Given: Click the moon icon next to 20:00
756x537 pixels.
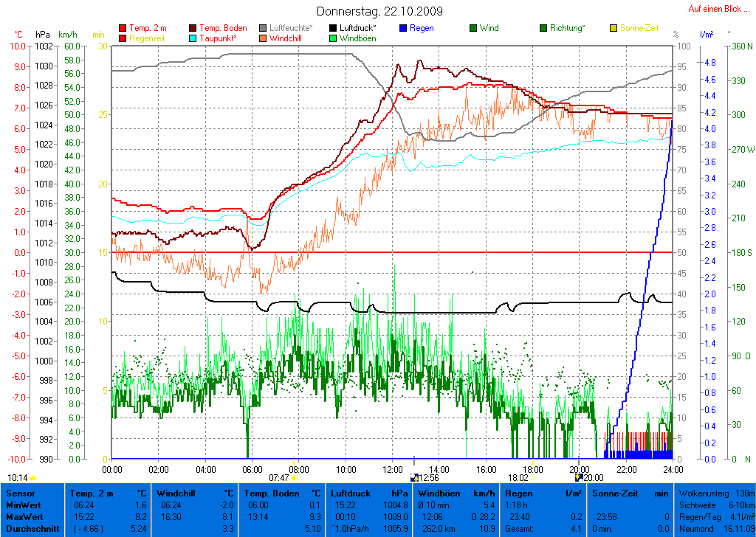Looking at the screenshot, I should tap(579, 478).
